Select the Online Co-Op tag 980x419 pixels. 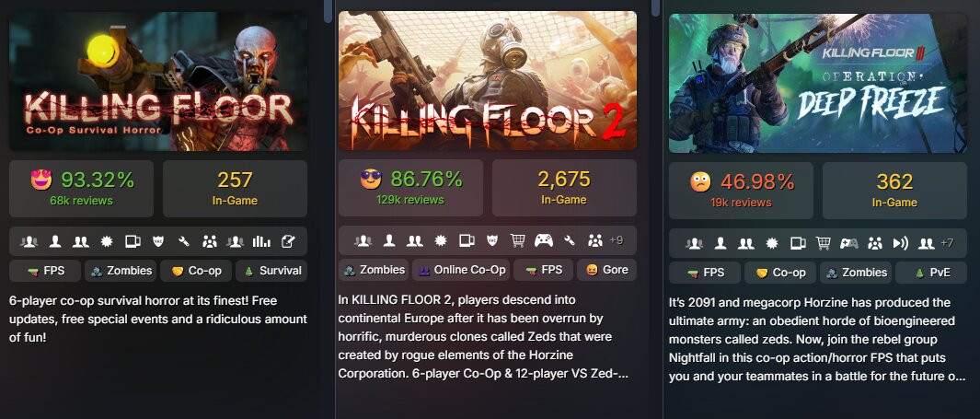pos(460,270)
